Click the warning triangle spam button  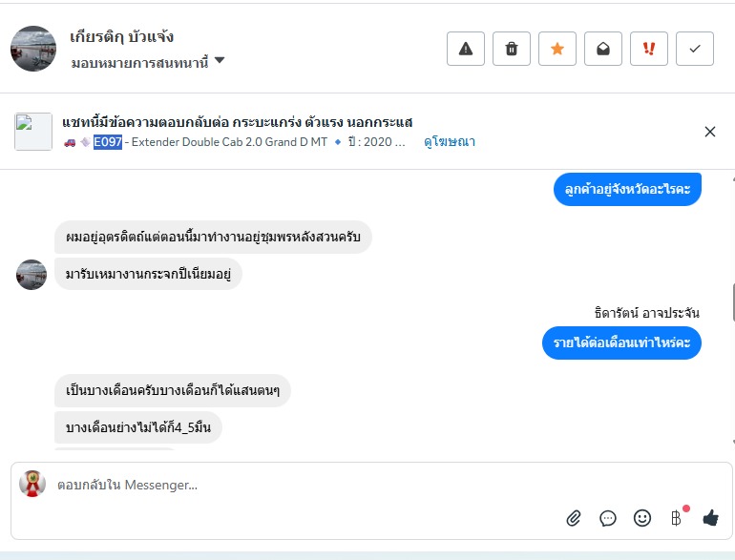pos(466,49)
